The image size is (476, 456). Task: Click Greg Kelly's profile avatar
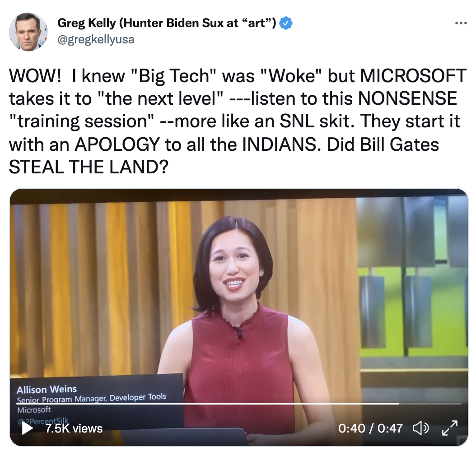(28, 32)
